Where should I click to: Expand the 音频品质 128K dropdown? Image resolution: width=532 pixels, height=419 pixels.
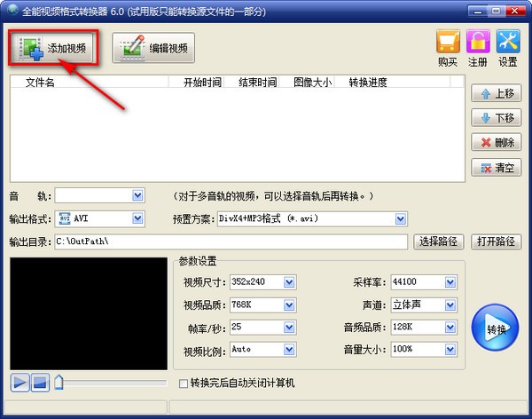click(x=450, y=328)
